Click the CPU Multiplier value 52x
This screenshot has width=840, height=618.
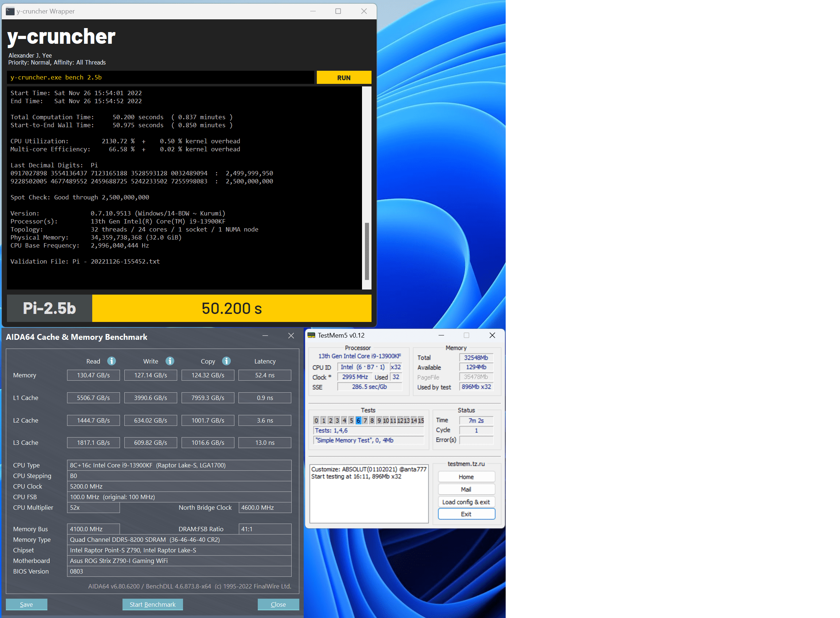click(93, 508)
